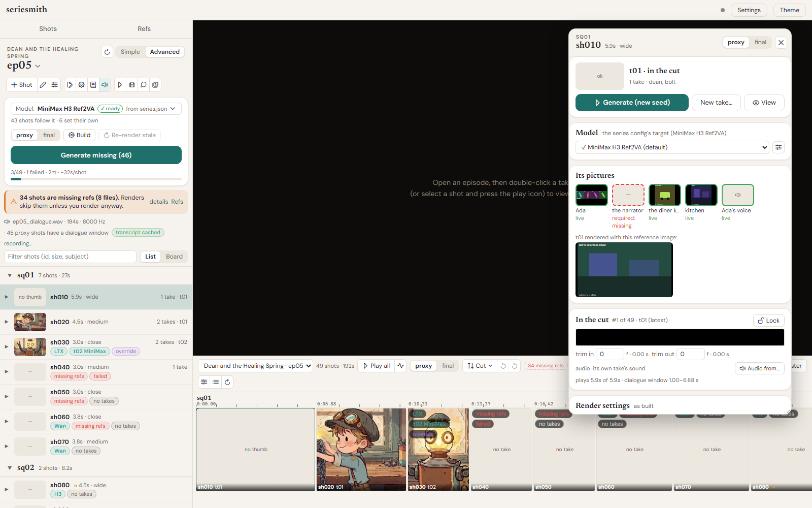Click Generate missing (46) button
The image size is (812, 508).
(96, 155)
